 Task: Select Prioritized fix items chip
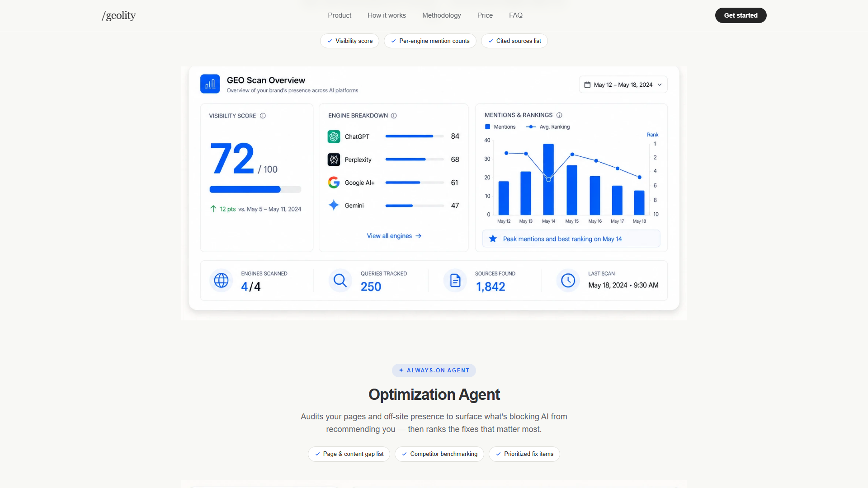524,454
